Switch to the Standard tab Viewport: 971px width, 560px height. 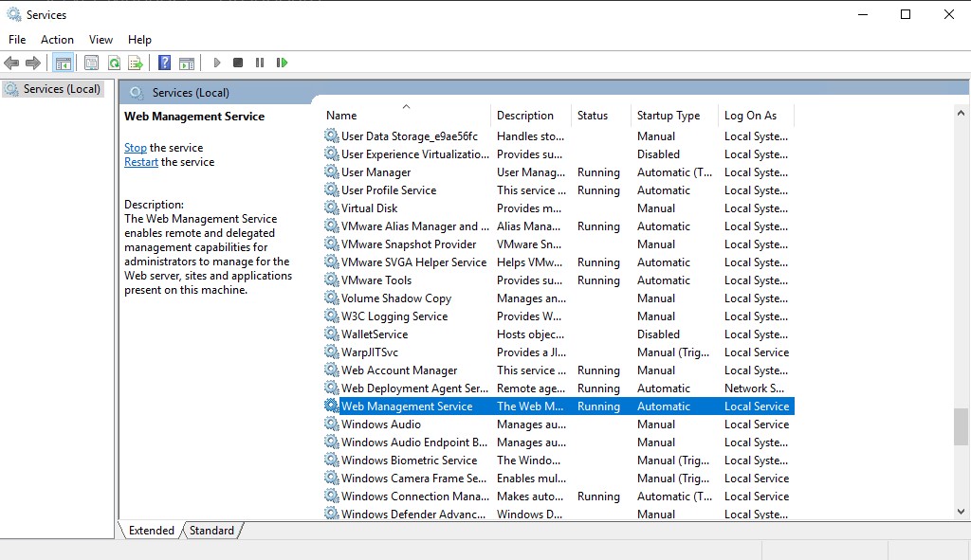tap(211, 531)
